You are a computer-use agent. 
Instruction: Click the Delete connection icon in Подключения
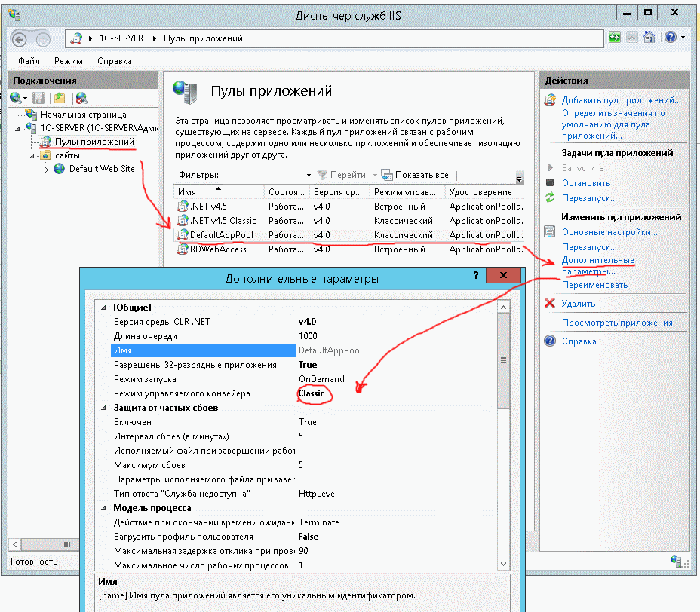(x=81, y=98)
